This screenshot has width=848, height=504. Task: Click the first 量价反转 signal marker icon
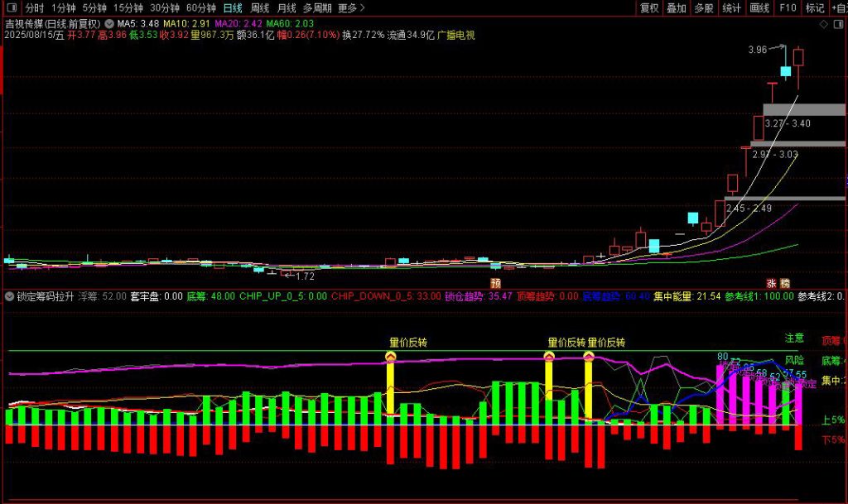click(x=391, y=356)
